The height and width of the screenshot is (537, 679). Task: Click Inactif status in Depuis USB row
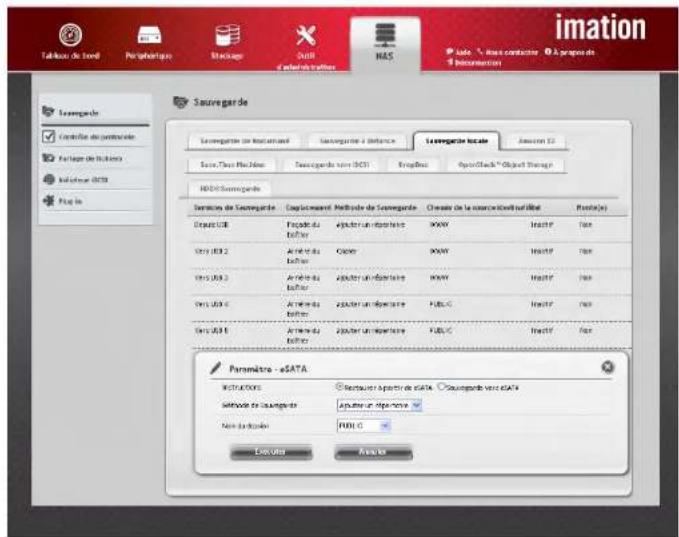pyautogui.click(x=542, y=225)
